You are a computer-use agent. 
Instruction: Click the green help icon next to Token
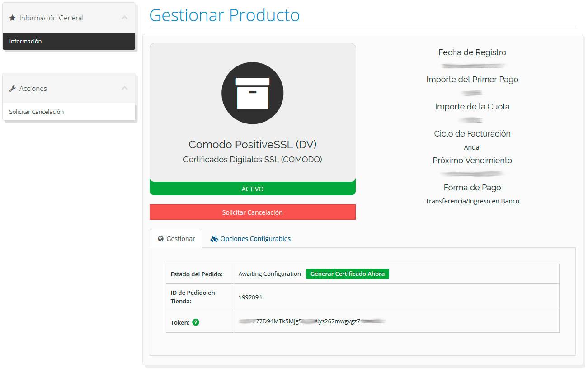point(196,322)
